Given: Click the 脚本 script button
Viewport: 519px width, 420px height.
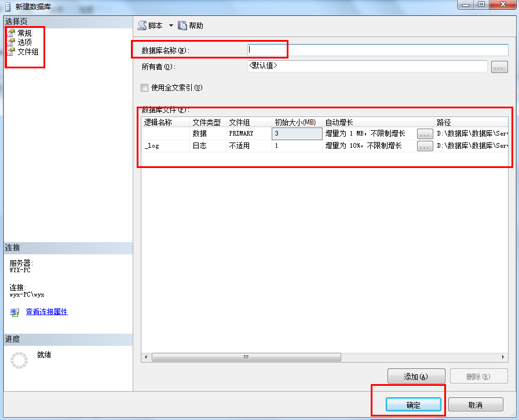Looking at the screenshot, I should click(150, 25).
